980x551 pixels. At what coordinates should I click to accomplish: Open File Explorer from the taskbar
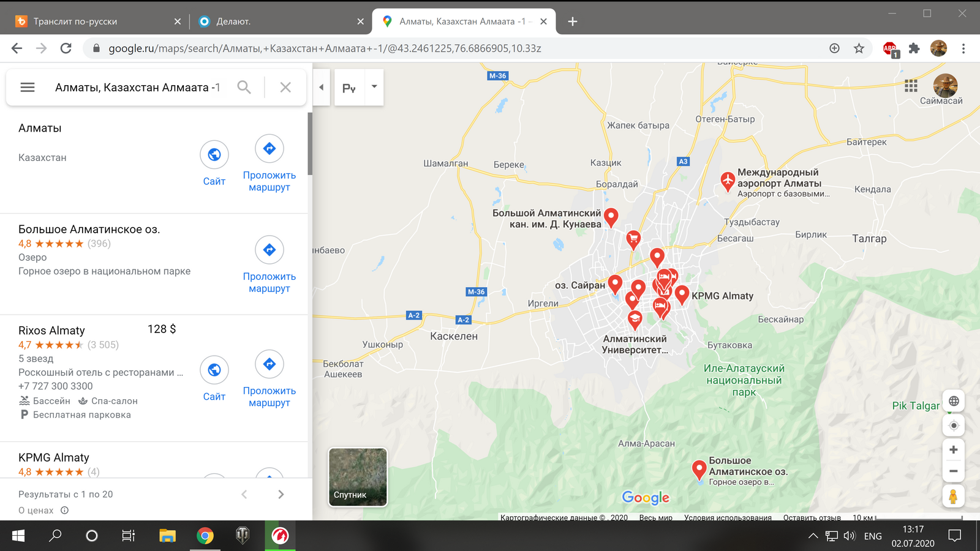click(167, 536)
